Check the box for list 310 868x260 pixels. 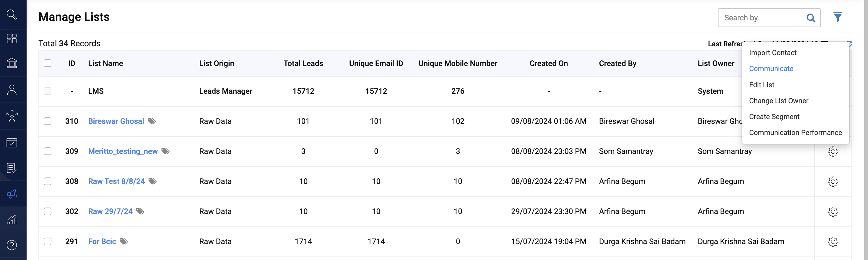48,121
